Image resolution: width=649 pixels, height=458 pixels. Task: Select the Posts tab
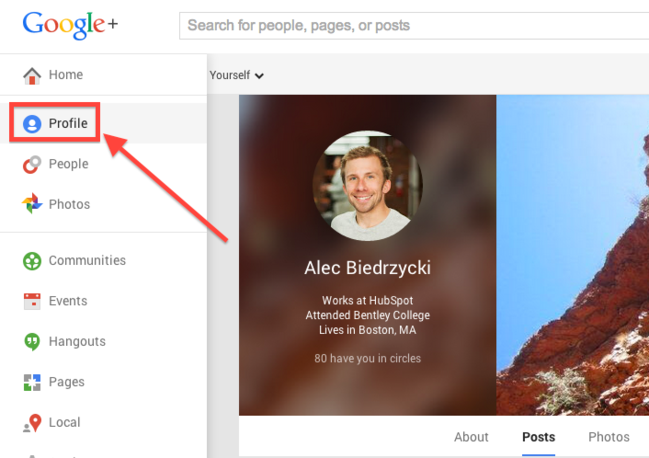point(538,437)
